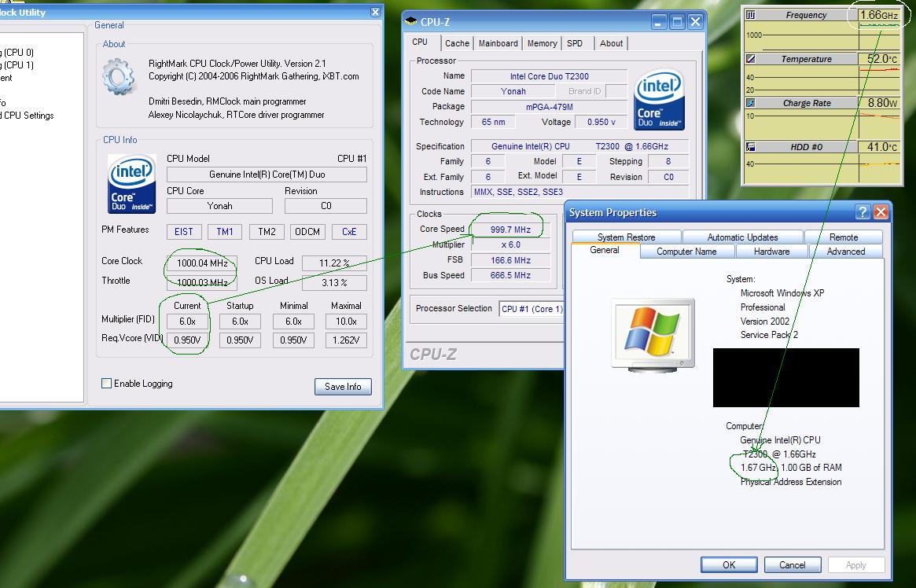Screen dimensions: 916x588
Task: Click the Save Info button
Action: point(343,387)
